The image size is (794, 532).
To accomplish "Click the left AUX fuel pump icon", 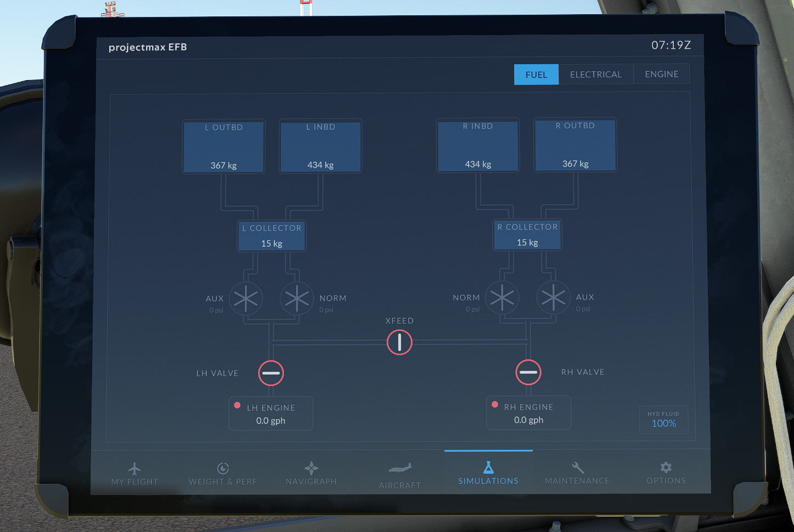I will click(245, 299).
